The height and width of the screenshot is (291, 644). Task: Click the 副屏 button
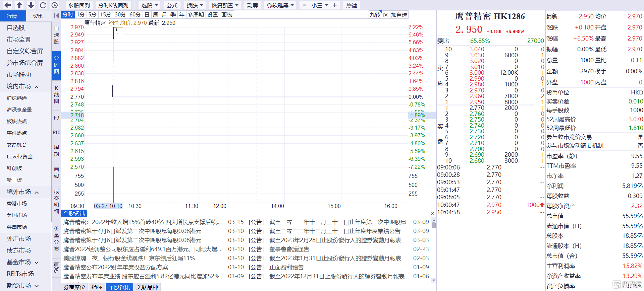coord(253,5)
